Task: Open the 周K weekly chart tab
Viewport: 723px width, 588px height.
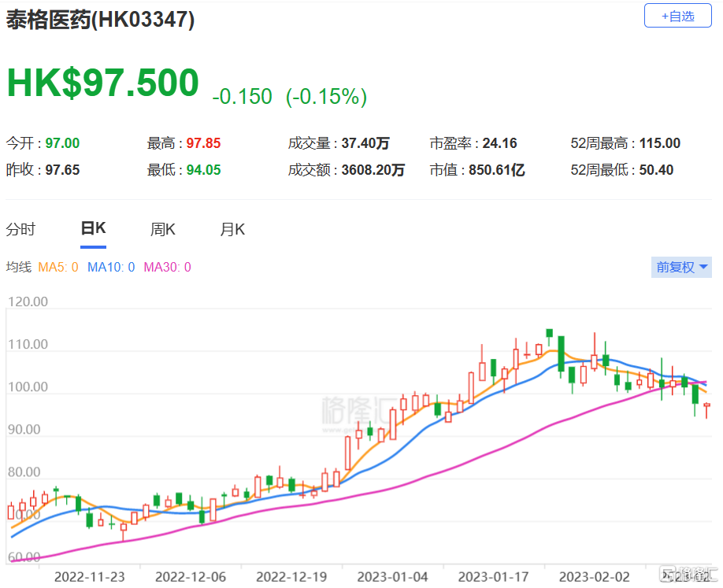Action: coord(162,229)
